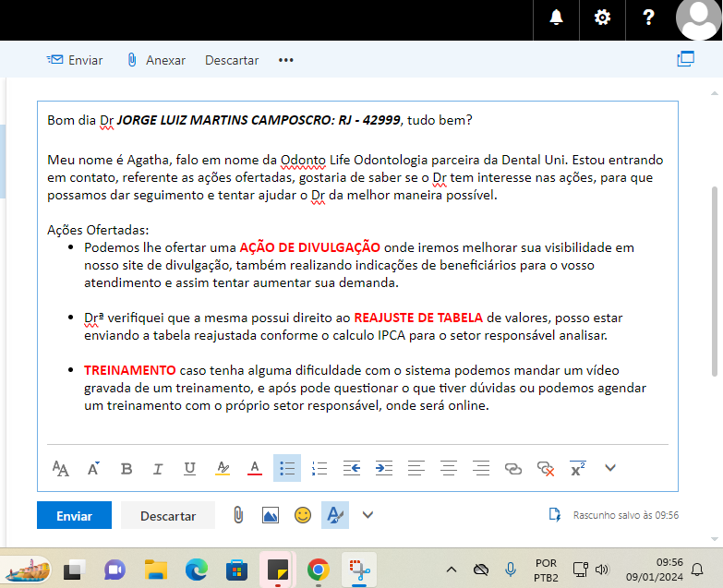Image resolution: width=723 pixels, height=588 pixels.
Task: Click the insert hyperlink icon
Action: tap(513, 469)
